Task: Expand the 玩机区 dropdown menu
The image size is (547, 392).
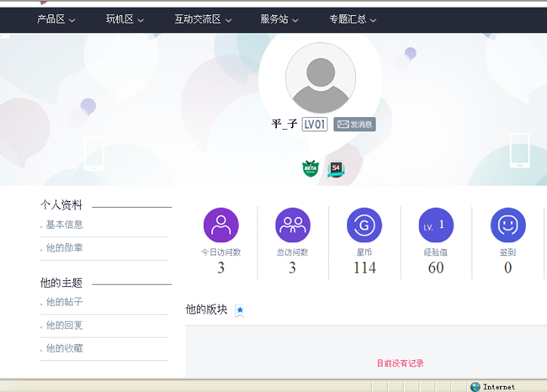Action: [125, 19]
